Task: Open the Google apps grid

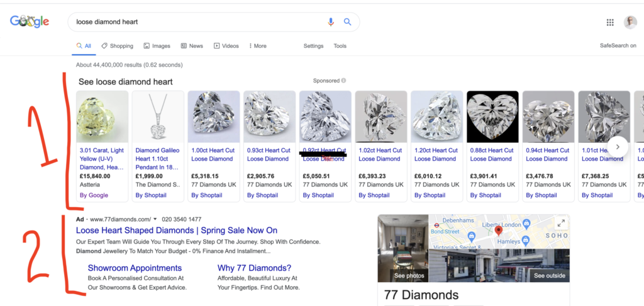Action: (x=610, y=22)
